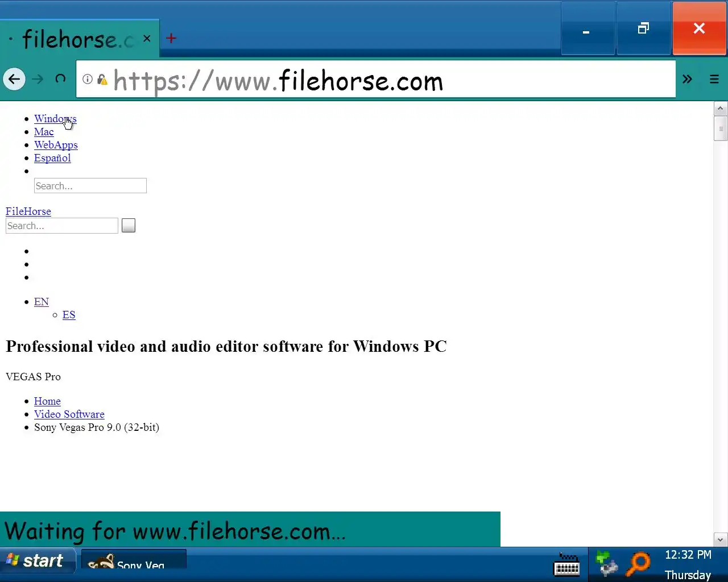The width and height of the screenshot is (728, 582).
Task: Click the search submit button
Action: point(129,226)
